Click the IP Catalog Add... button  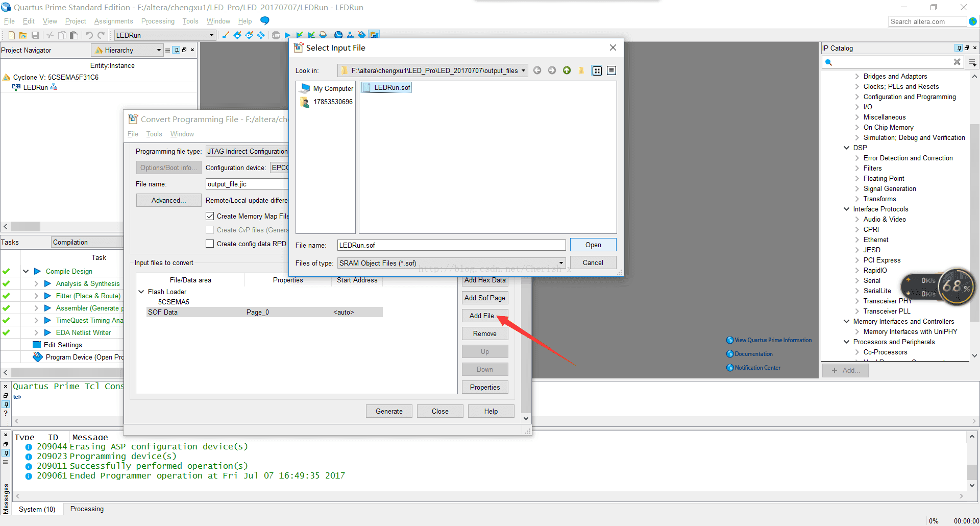[x=845, y=370]
